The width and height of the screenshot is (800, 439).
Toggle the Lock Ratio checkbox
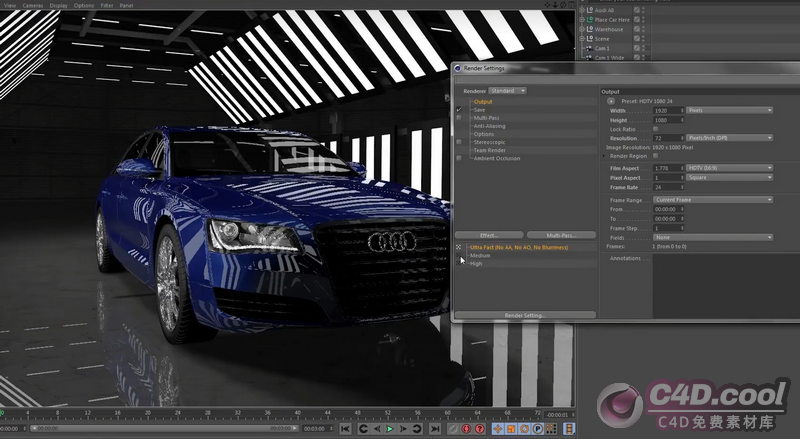coord(656,129)
